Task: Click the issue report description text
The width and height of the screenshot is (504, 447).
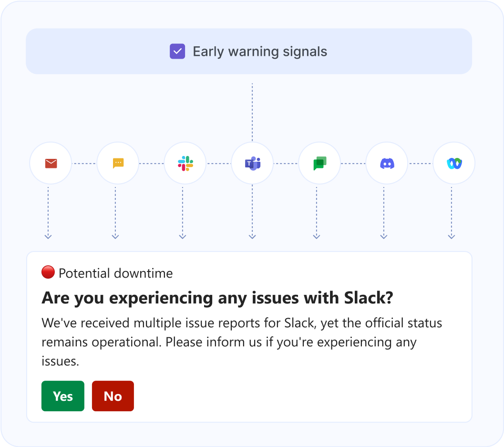Action: click(241, 342)
